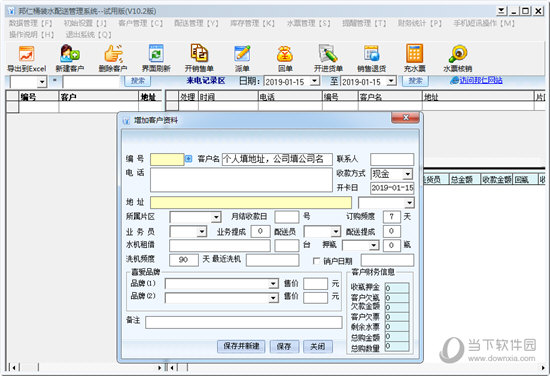Open the 操作说明 [H] menu
The height and width of the screenshot is (376, 550).
click(32, 34)
